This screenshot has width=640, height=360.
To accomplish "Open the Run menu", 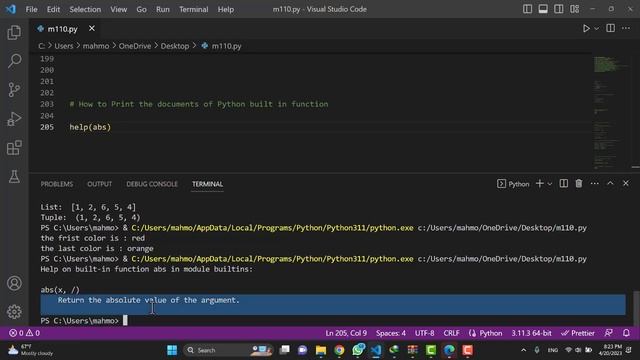I will 162,9.
